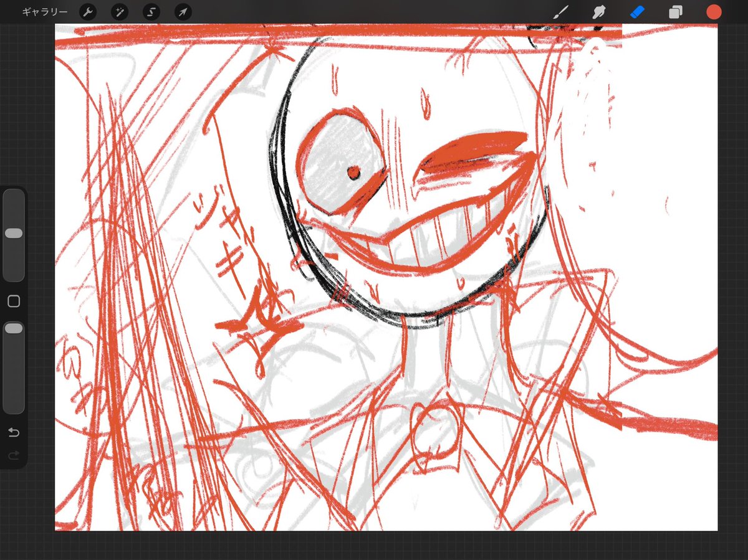Activate the Transform arrow tool
The height and width of the screenshot is (560, 748).
click(183, 12)
